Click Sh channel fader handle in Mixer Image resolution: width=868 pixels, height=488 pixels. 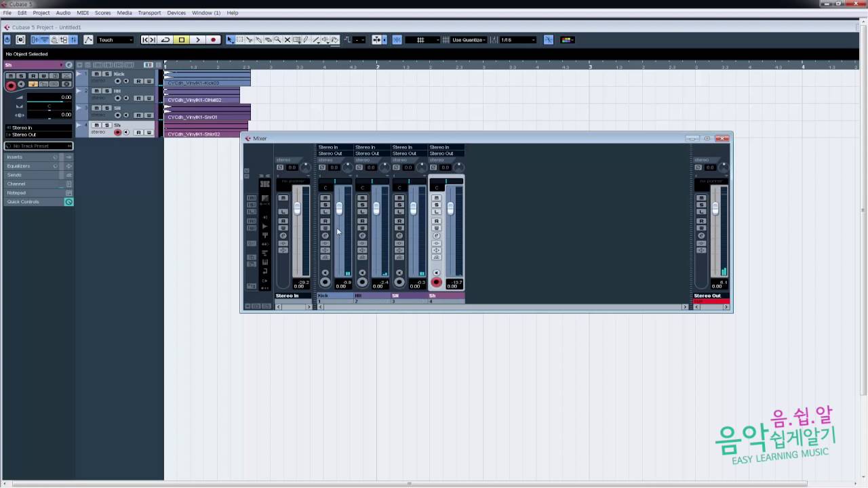pyautogui.click(x=450, y=209)
